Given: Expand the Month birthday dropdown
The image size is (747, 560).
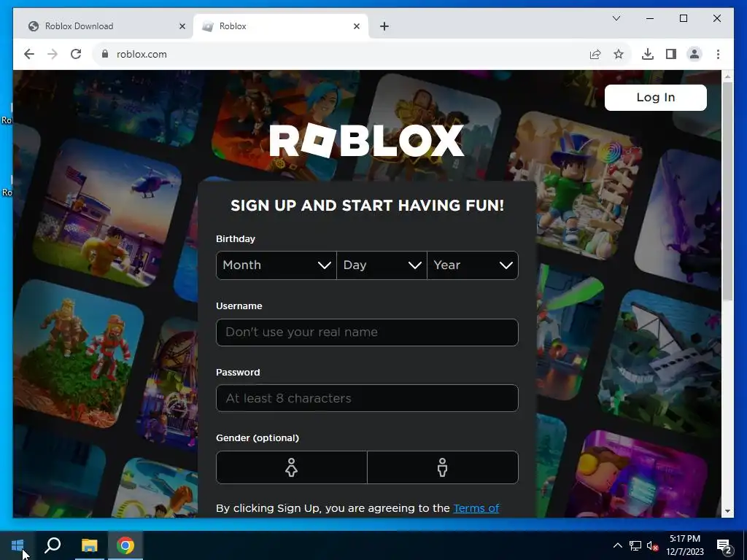Looking at the screenshot, I should point(276,265).
